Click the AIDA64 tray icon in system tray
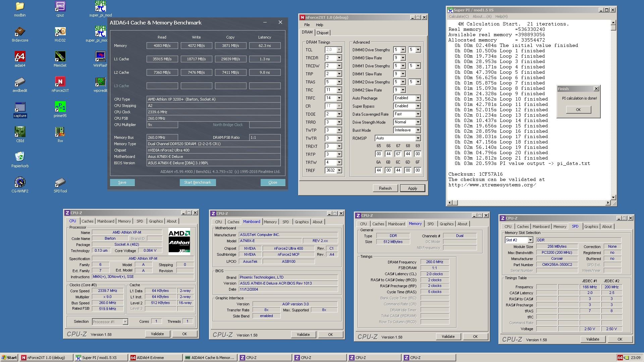Image resolution: width=644 pixels, height=362 pixels. tap(620, 358)
